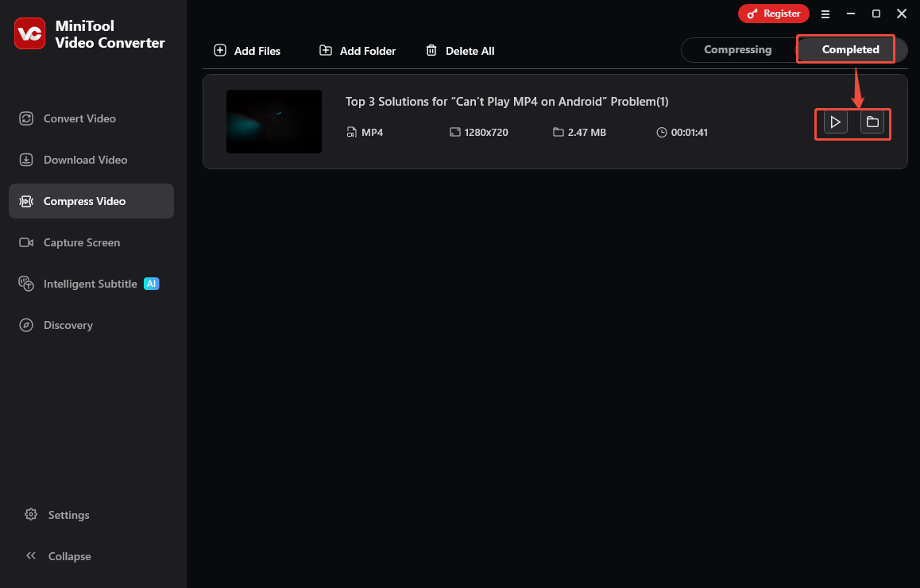Click Add Files to import videos

click(x=247, y=50)
